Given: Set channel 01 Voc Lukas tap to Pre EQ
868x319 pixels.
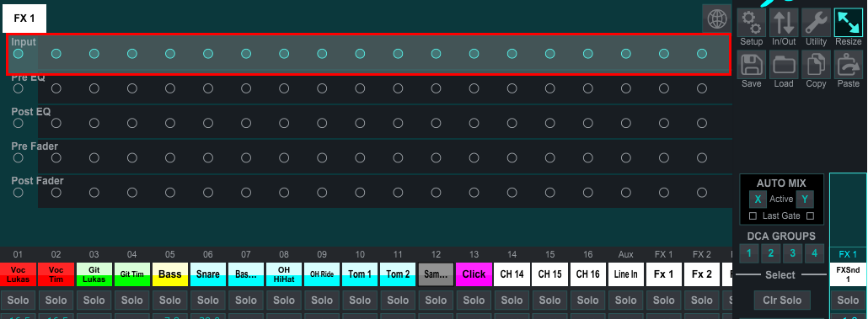Looking at the screenshot, I should 19,88.
